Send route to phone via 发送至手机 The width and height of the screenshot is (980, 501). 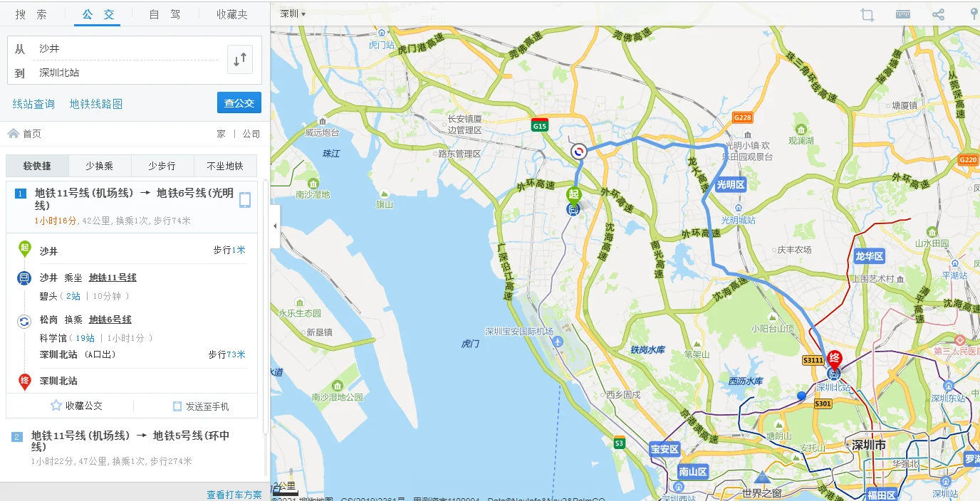tap(204, 406)
